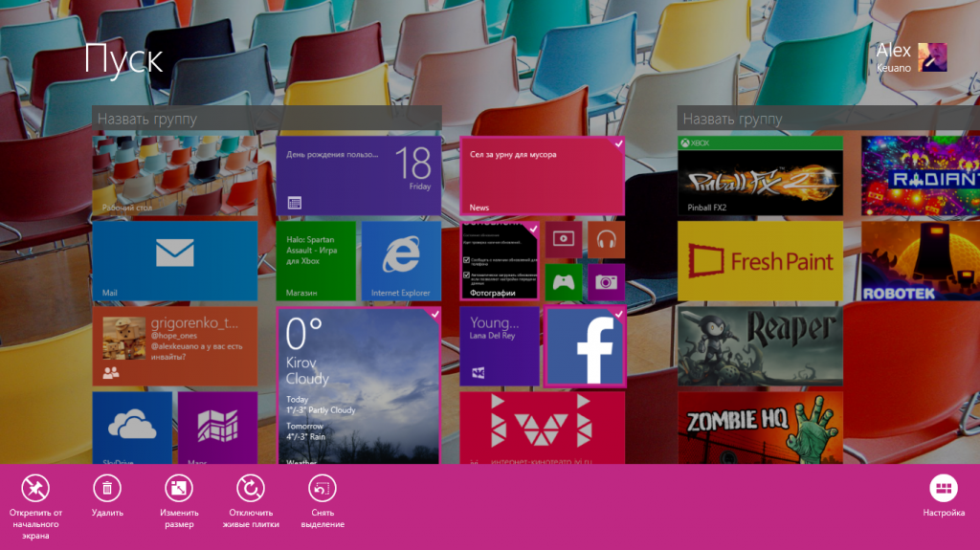
Task: Click the Unpin from Start icon
Action: pyautogui.click(x=35, y=488)
